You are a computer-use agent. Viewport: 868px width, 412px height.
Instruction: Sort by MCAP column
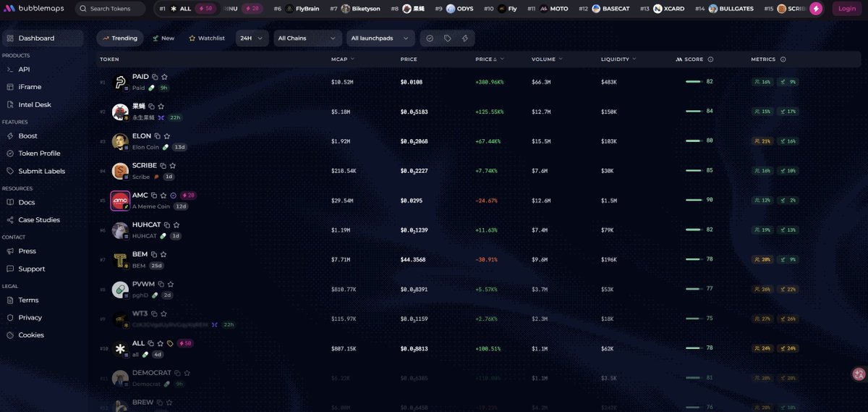(x=341, y=59)
